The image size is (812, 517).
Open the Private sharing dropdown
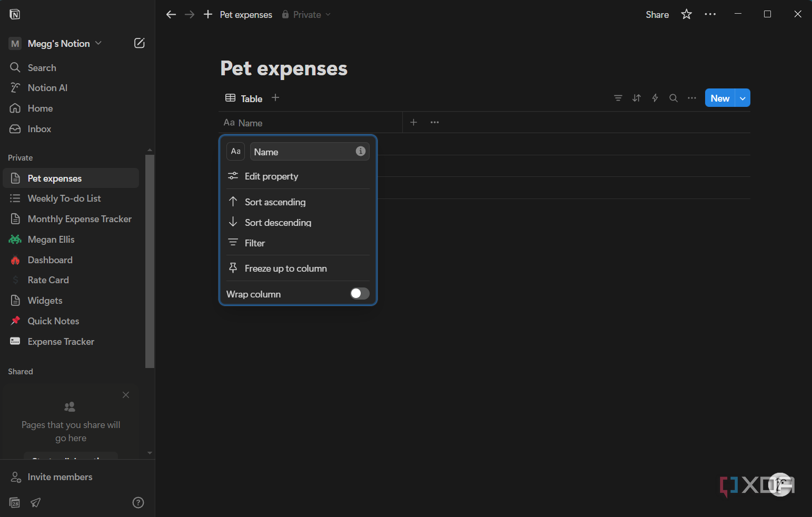[306, 15]
